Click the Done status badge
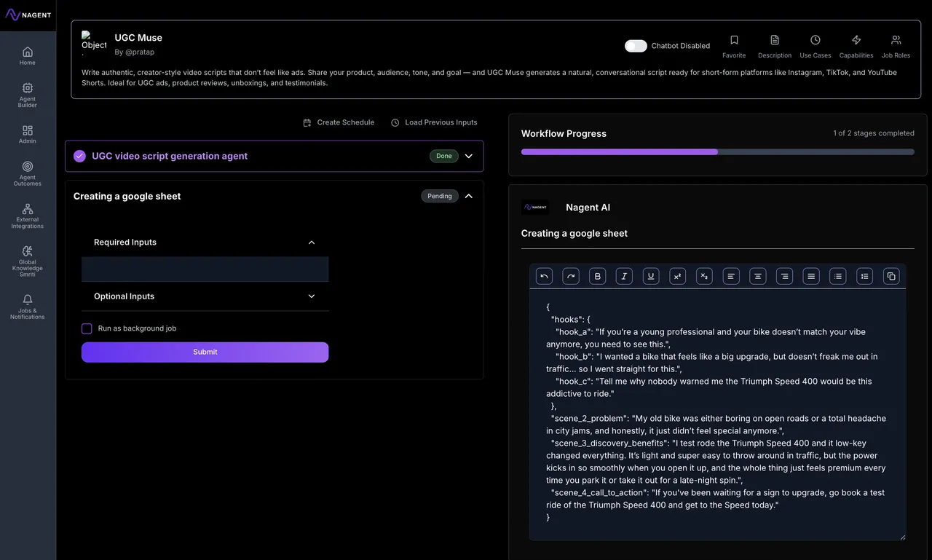932x560 pixels. coord(444,156)
